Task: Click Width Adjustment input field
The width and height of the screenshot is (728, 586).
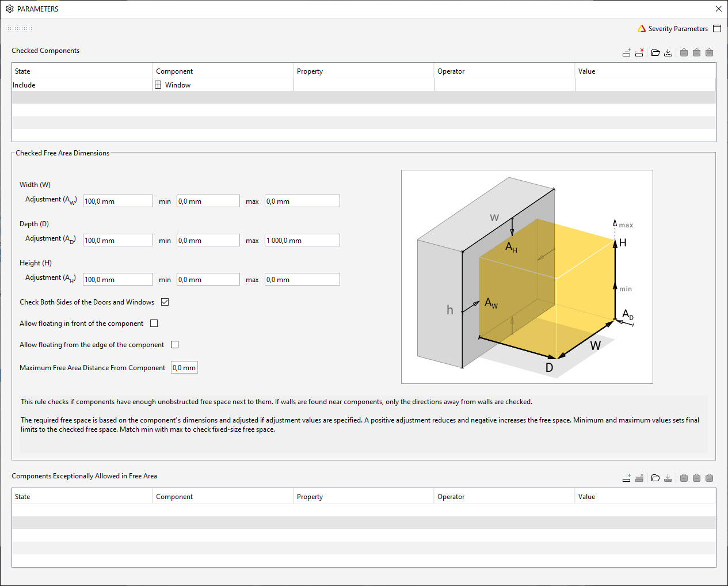Action: [x=118, y=201]
